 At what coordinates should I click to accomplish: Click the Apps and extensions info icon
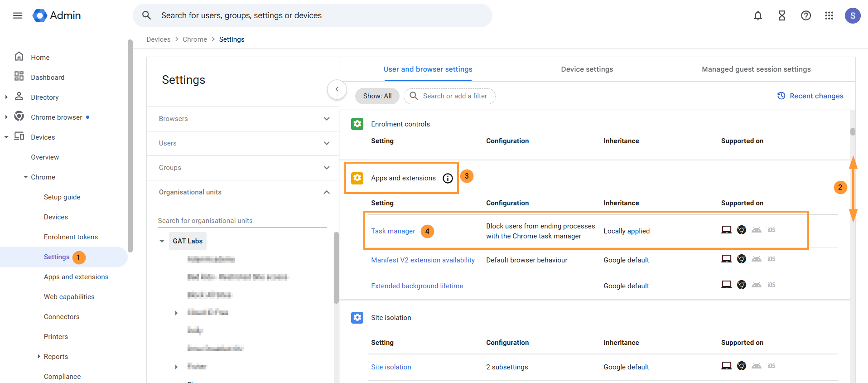[x=448, y=178]
